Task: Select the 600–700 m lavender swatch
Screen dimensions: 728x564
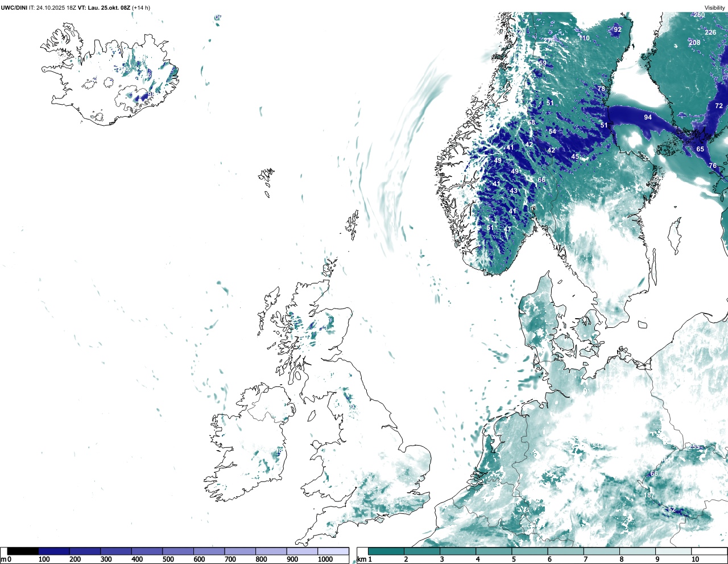Action: pos(209,551)
